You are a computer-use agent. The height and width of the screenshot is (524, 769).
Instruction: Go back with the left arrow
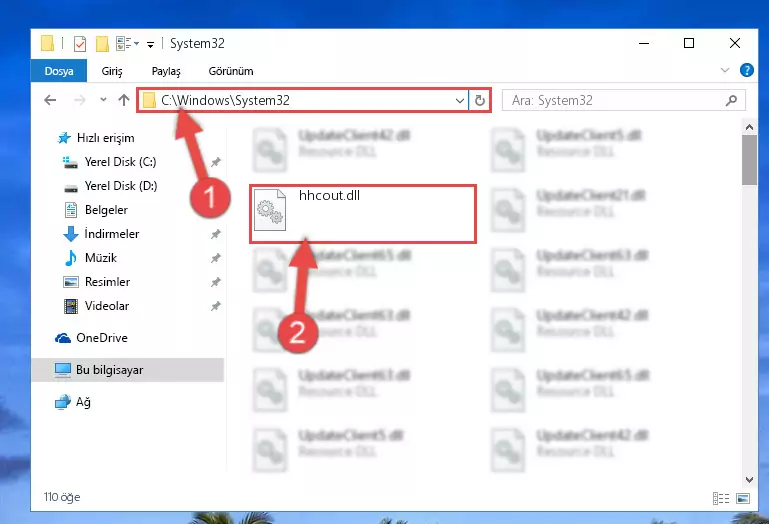coord(50,100)
